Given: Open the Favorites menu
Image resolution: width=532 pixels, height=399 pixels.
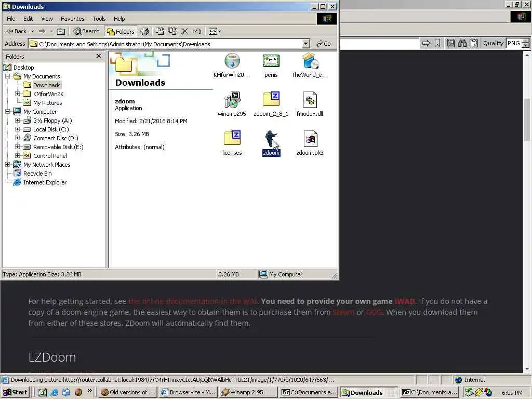Looking at the screenshot, I should tap(72, 19).
